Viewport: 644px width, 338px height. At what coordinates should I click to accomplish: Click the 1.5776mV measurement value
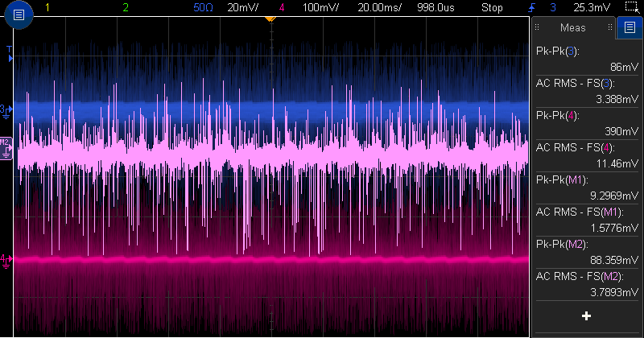[x=614, y=228]
